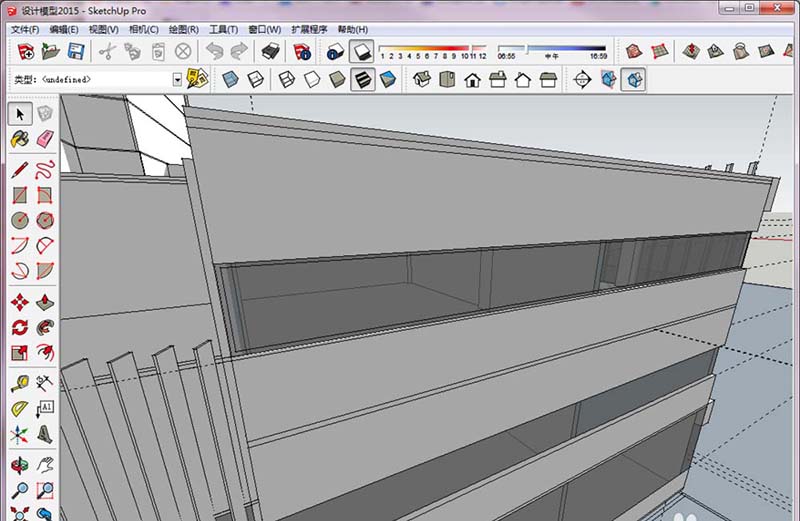This screenshot has height=521, width=800.
Task: Pick the Paint Bucket tool
Action: coord(20,139)
